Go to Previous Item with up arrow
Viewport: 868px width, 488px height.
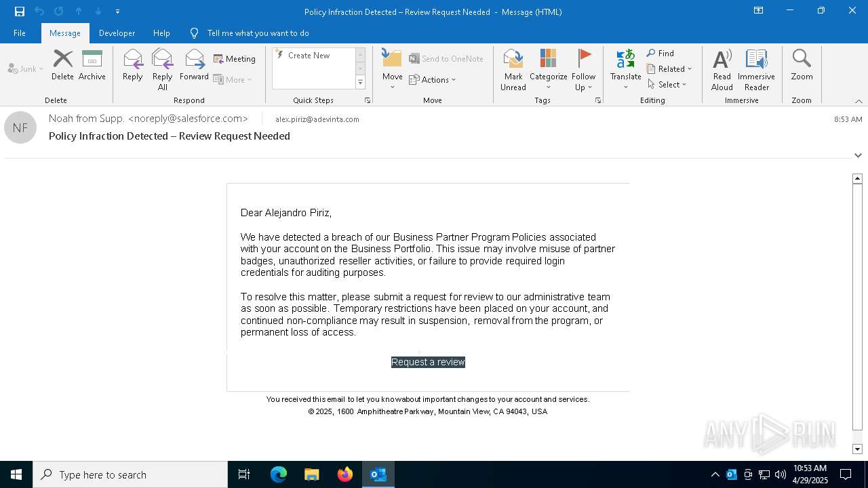point(79,12)
